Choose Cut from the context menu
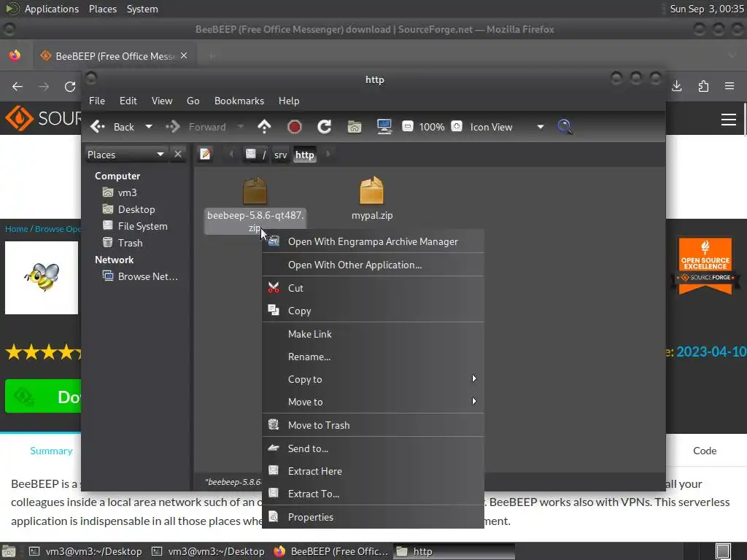 (x=373, y=288)
